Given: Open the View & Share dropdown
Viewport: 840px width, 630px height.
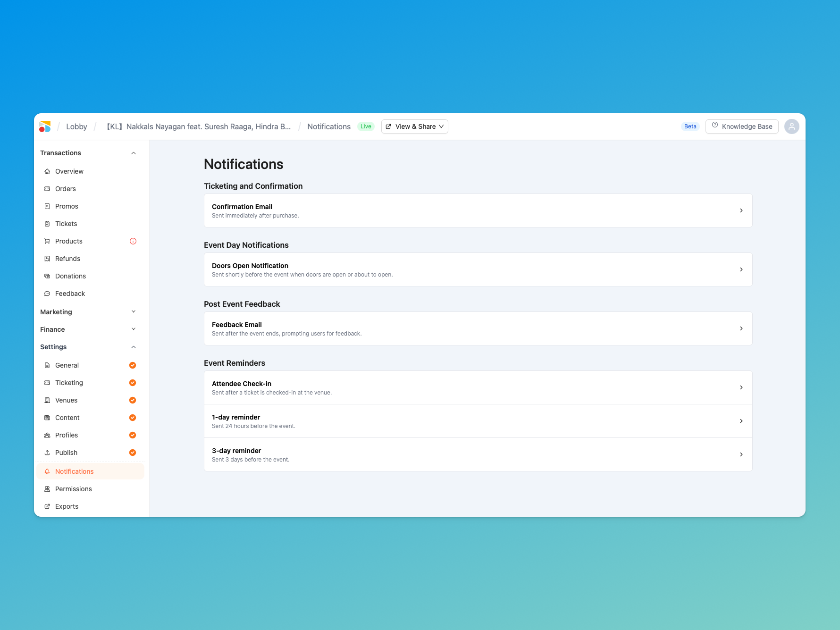Looking at the screenshot, I should pyautogui.click(x=414, y=126).
